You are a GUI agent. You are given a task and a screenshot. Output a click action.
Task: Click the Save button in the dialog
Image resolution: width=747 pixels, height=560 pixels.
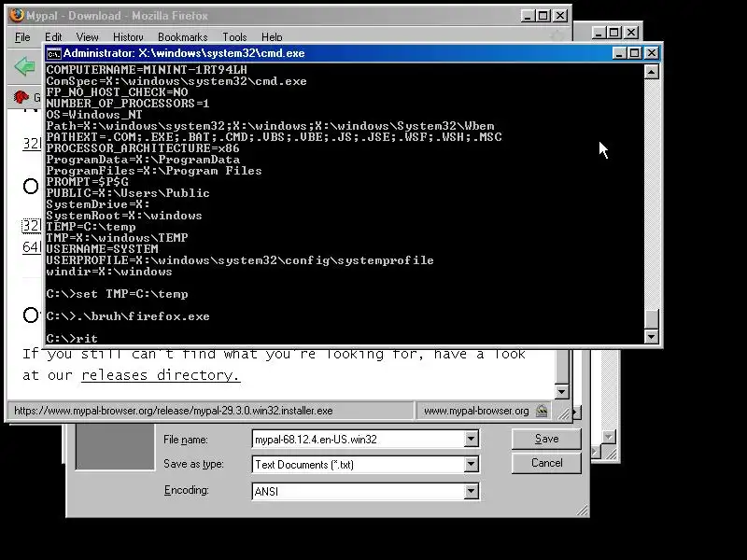[x=546, y=439]
